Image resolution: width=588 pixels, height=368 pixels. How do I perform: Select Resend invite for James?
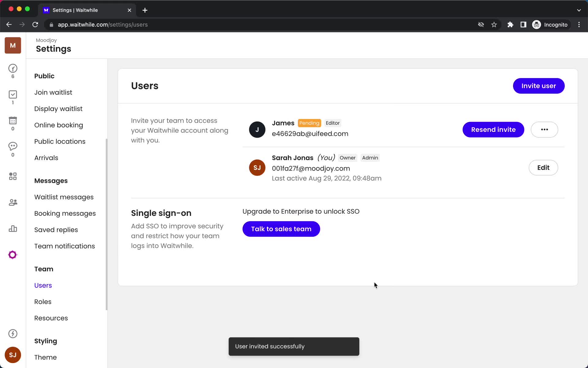coord(493,129)
